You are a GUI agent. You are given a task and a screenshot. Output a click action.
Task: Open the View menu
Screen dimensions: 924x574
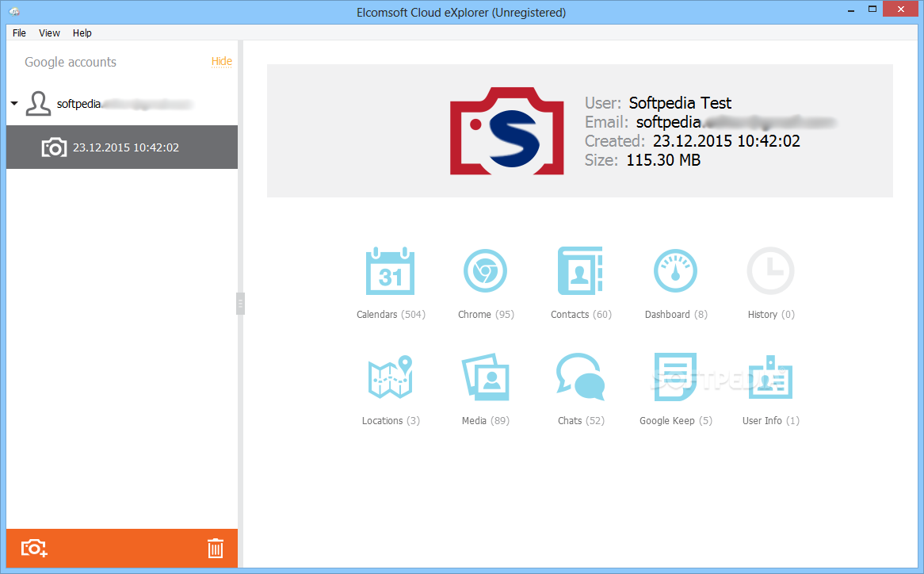49,33
